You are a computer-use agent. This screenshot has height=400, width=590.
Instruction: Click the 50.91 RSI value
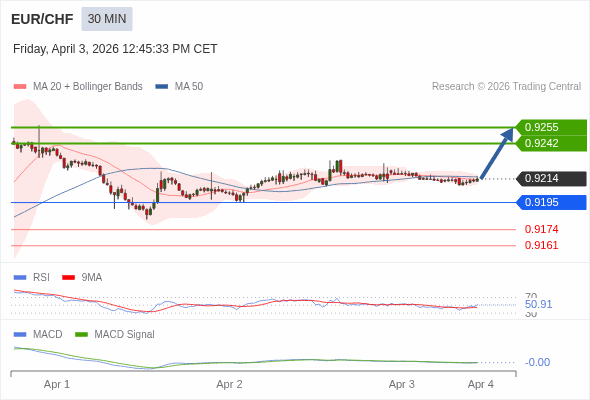[x=538, y=304]
